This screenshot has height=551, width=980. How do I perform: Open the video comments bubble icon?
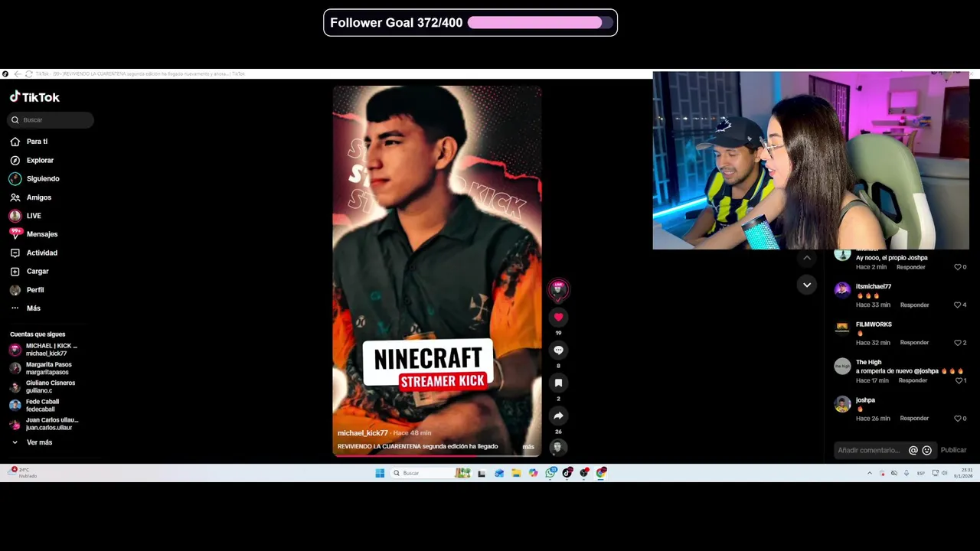(558, 350)
